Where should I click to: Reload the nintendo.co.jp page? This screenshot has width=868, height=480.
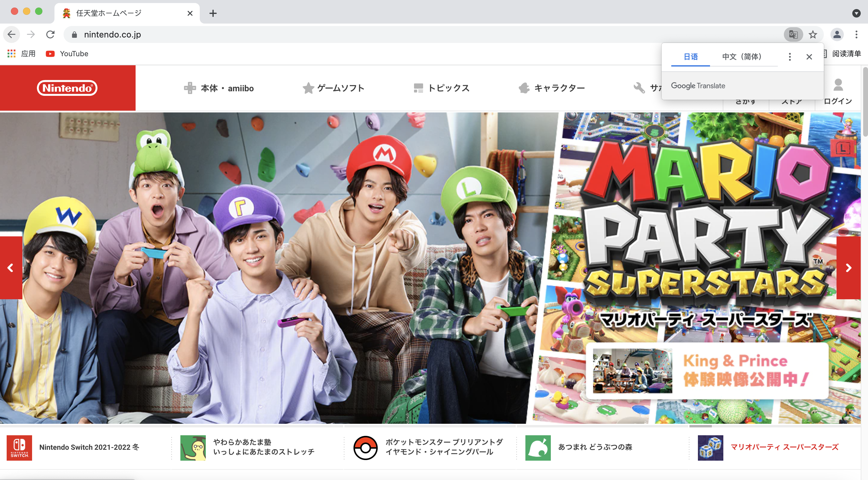51,34
